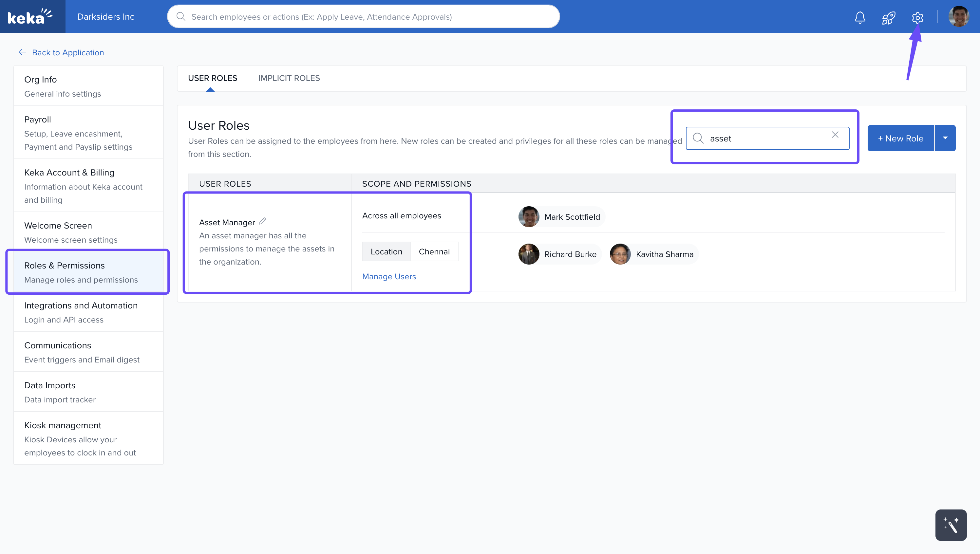Open the settings gear icon
This screenshot has width=980, height=554.
[x=917, y=17]
